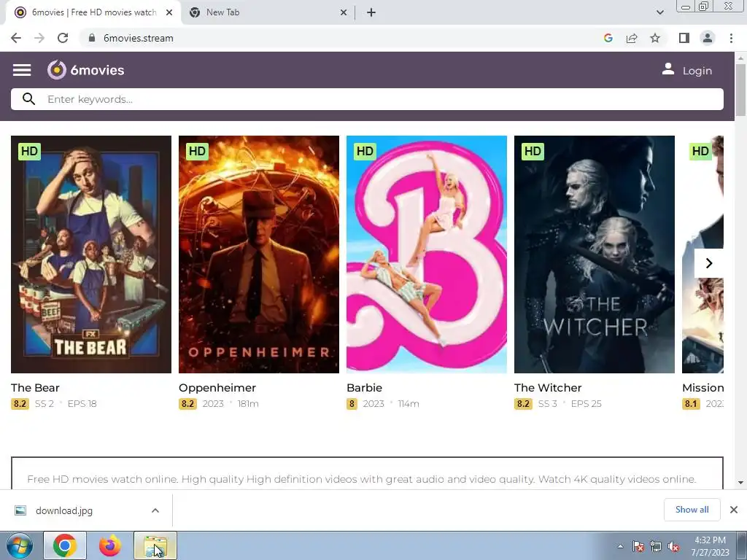This screenshot has height=560, width=747.
Task: Click scrollbar down arrow
Action: click(x=740, y=483)
